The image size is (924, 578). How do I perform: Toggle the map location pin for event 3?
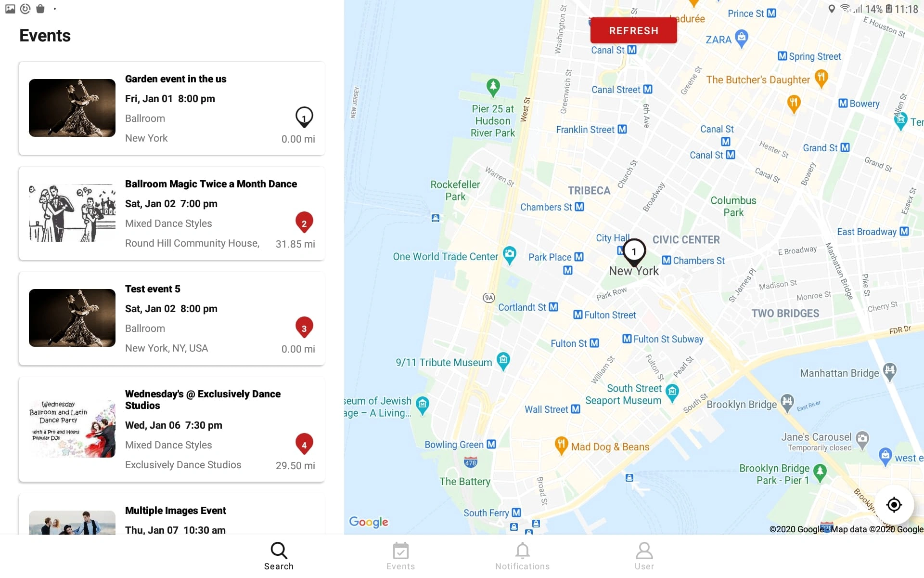303,326
